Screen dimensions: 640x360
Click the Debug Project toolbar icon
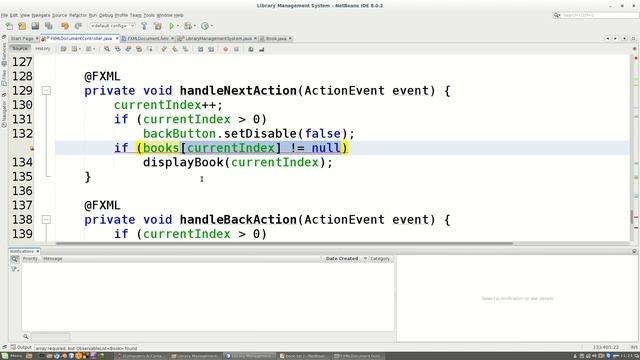pyautogui.click(x=188, y=26)
